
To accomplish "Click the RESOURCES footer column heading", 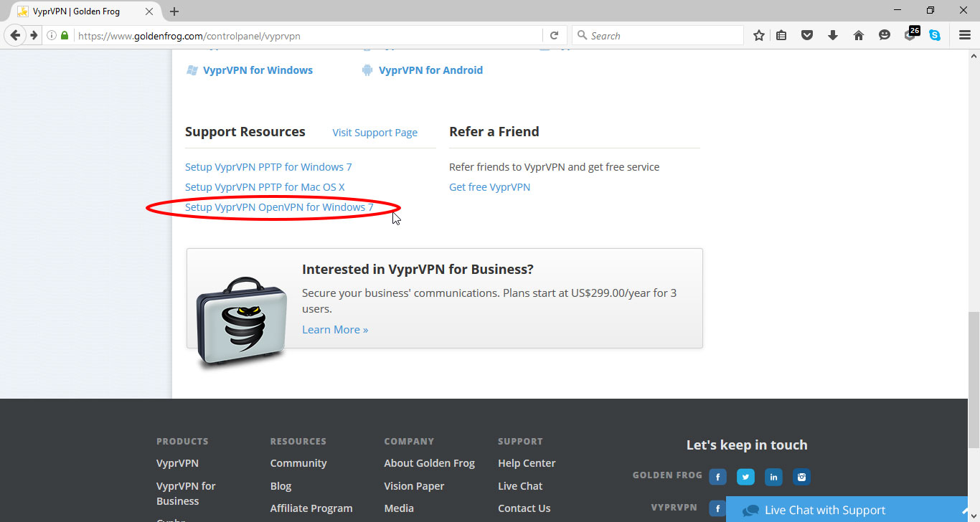I will click(298, 442).
